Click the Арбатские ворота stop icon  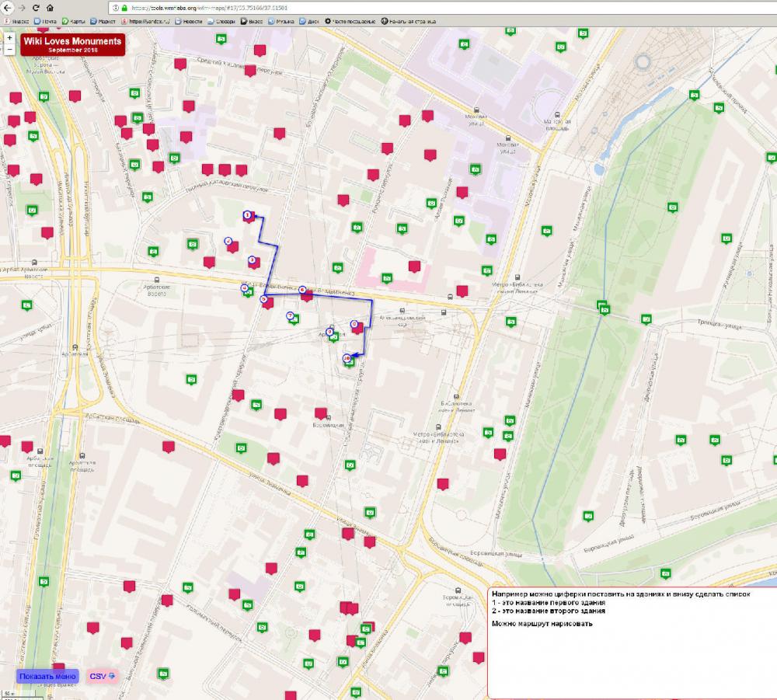coord(157,280)
